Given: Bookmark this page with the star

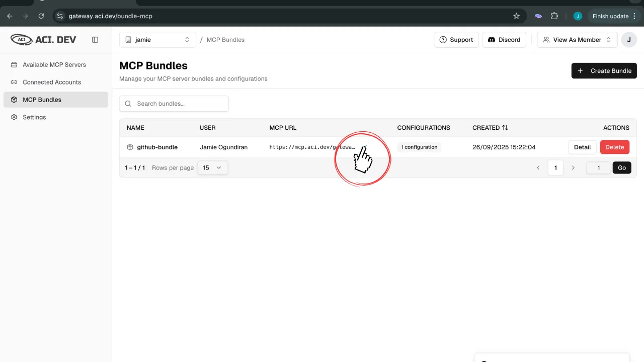Looking at the screenshot, I should pyautogui.click(x=516, y=16).
